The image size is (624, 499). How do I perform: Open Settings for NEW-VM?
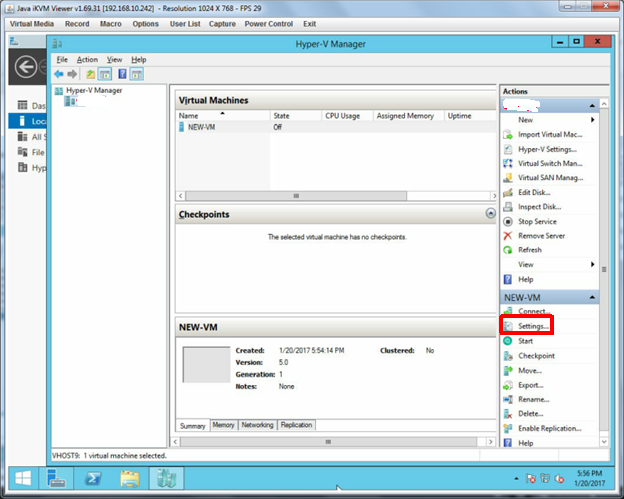tap(533, 326)
